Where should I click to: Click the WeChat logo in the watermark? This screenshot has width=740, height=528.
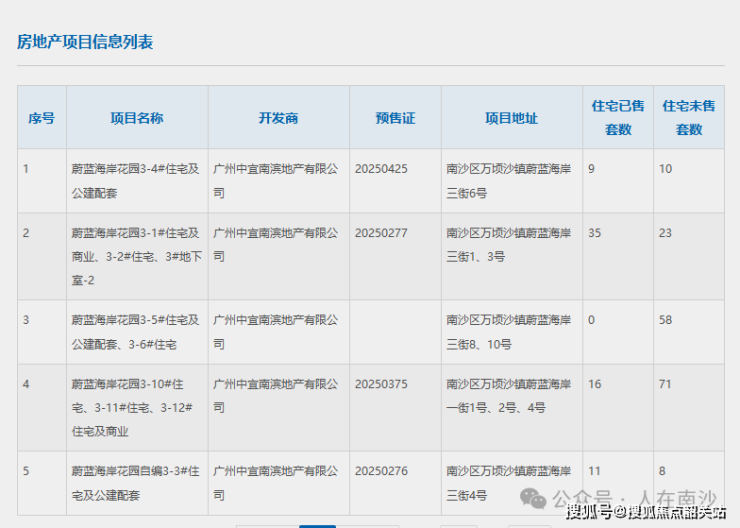537,497
